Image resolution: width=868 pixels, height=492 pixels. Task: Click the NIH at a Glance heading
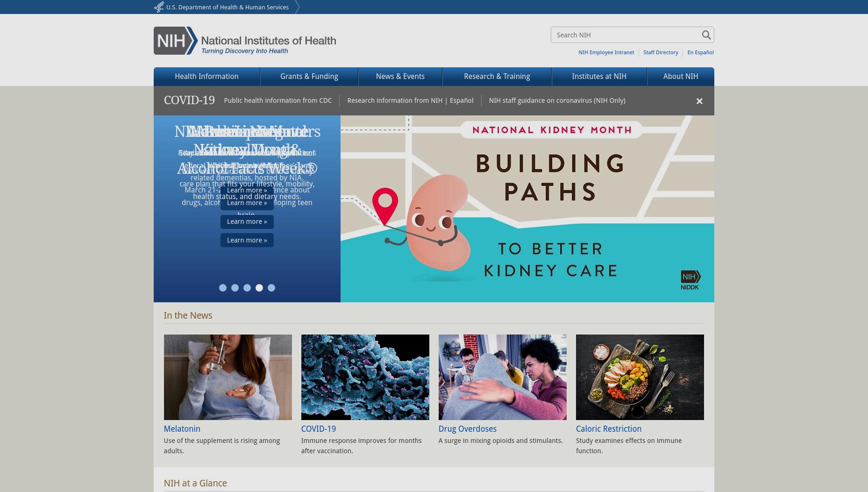pyautogui.click(x=195, y=484)
